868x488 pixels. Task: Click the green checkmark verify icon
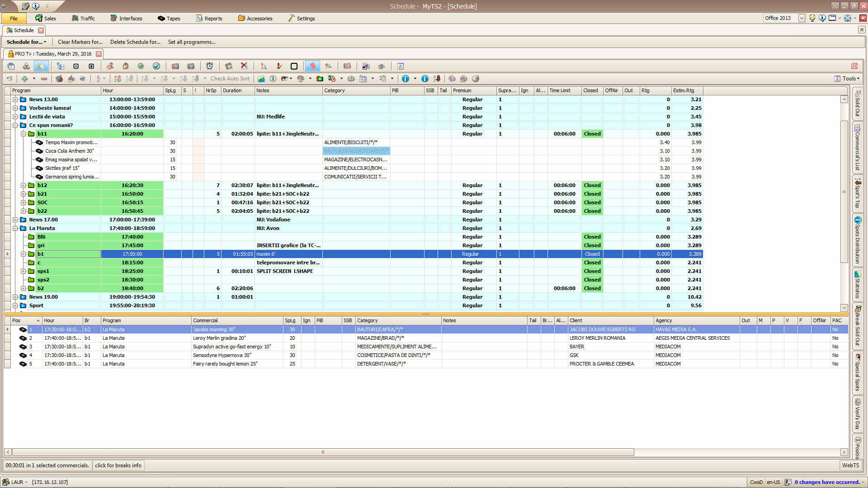tap(156, 66)
